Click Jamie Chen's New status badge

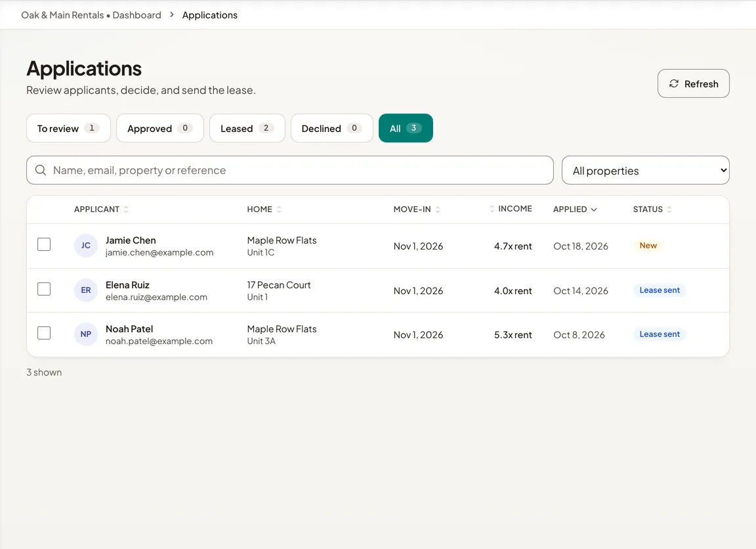point(648,246)
